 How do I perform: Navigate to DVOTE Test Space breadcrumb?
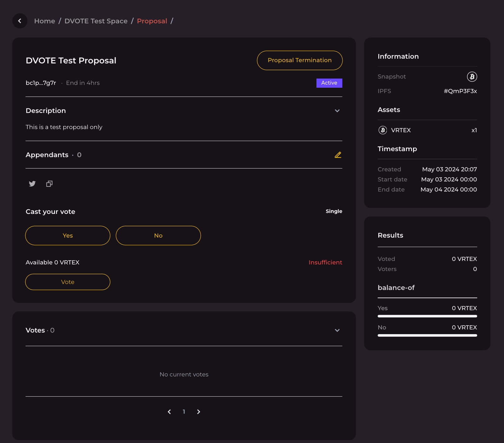[x=96, y=21]
